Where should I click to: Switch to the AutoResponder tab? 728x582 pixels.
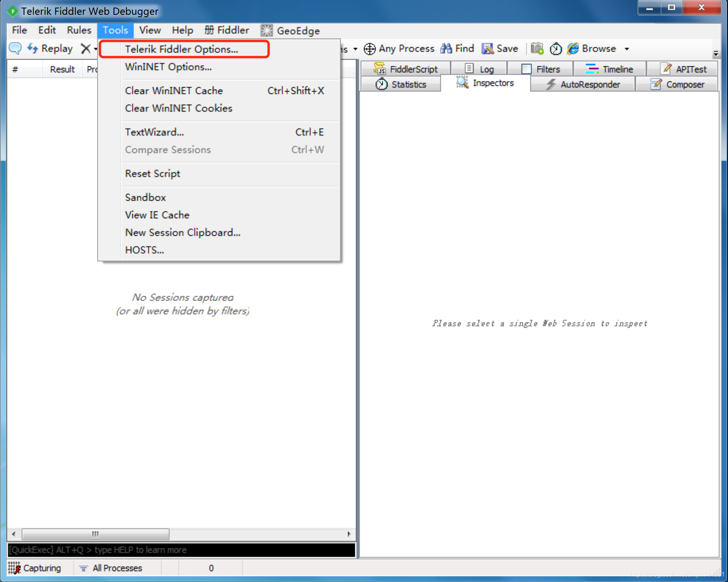(x=583, y=84)
